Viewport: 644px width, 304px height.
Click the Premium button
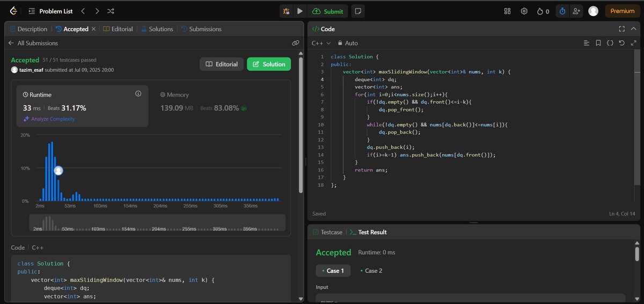pyautogui.click(x=623, y=11)
